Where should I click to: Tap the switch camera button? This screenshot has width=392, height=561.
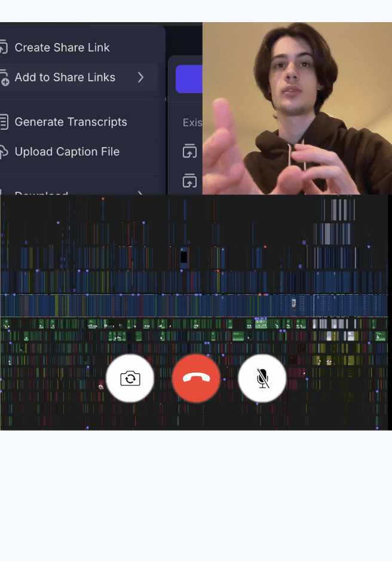tap(130, 378)
